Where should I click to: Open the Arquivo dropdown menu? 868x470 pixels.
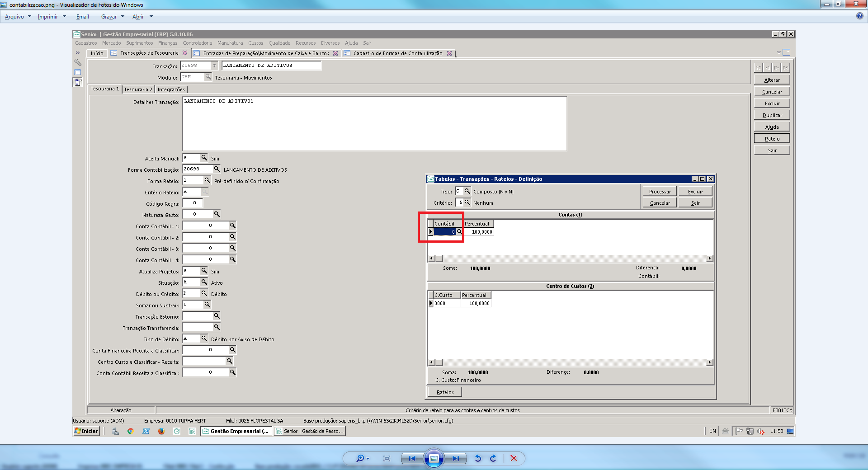coord(18,17)
